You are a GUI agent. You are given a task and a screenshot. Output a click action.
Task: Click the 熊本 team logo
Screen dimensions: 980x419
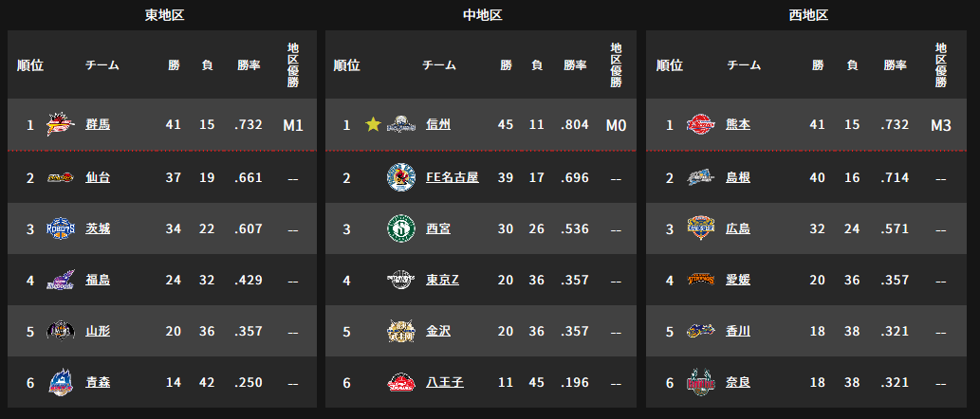[700, 125]
